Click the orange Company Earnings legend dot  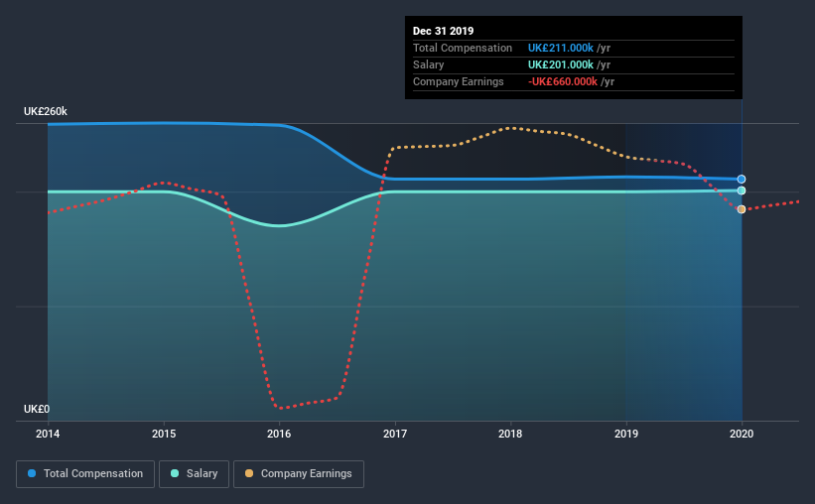(249, 473)
